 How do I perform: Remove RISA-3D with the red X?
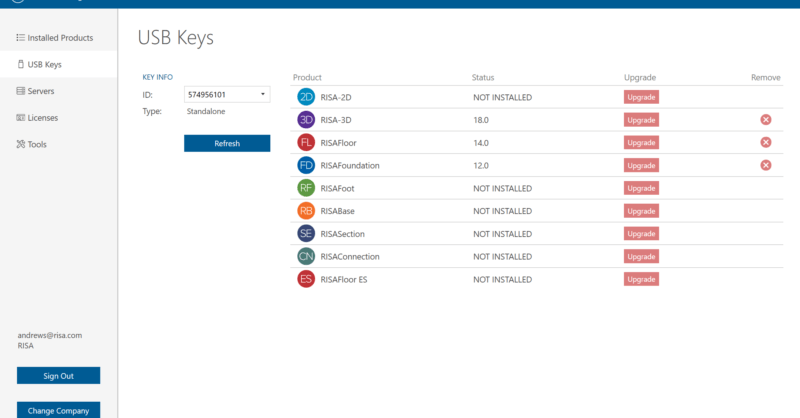[x=766, y=120]
